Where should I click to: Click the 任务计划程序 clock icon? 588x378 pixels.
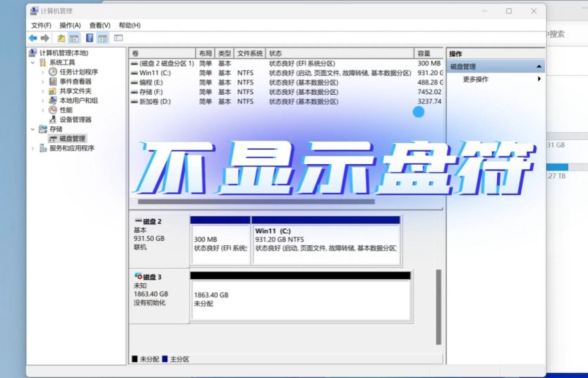click(53, 72)
